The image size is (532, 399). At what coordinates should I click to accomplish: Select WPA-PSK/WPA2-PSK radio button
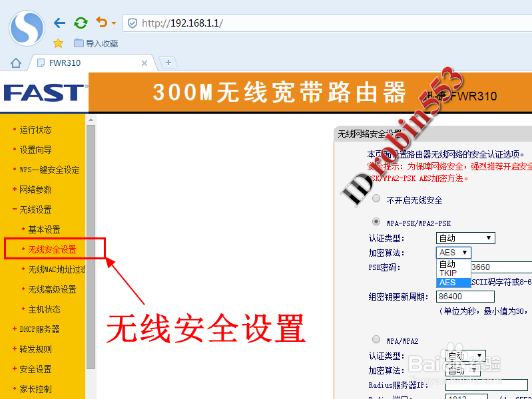pyautogui.click(x=376, y=221)
